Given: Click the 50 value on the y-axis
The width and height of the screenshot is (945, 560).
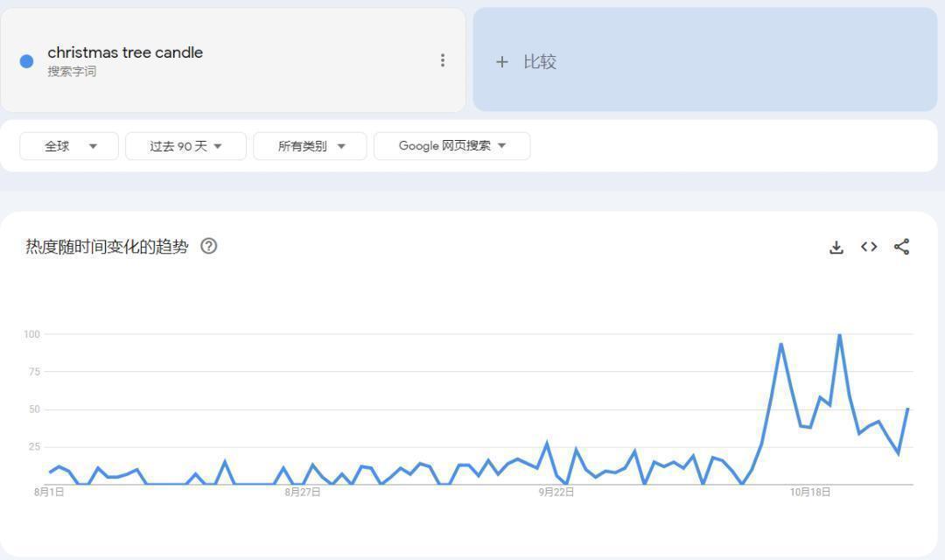Looking at the screenshot, I should pos(34,409).
